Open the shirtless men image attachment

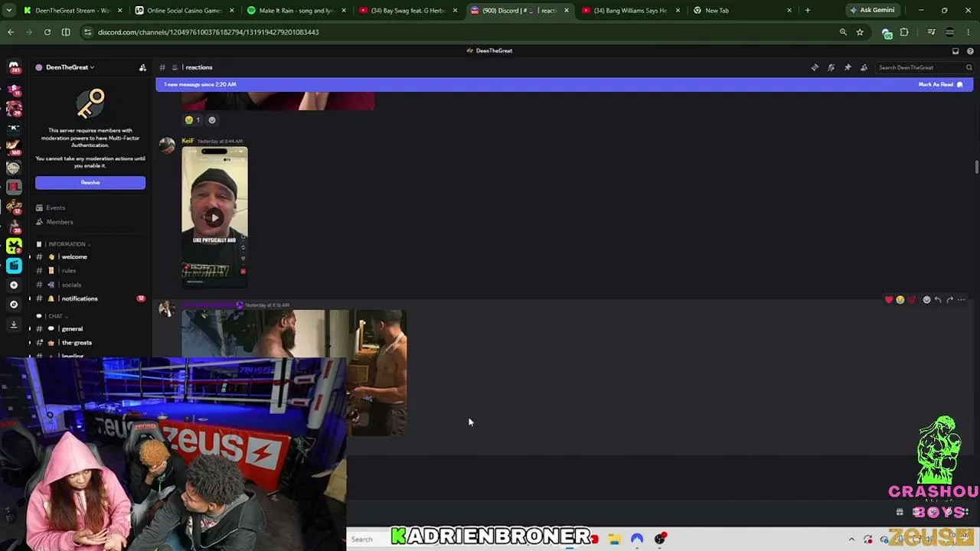(294, 373)
